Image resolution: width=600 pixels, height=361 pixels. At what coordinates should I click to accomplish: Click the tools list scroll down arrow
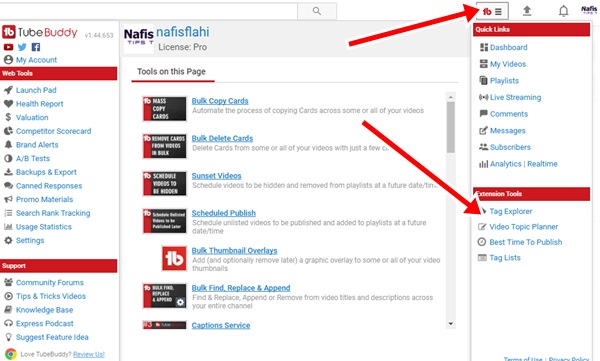pyautogui.click(x=451, y=324)
